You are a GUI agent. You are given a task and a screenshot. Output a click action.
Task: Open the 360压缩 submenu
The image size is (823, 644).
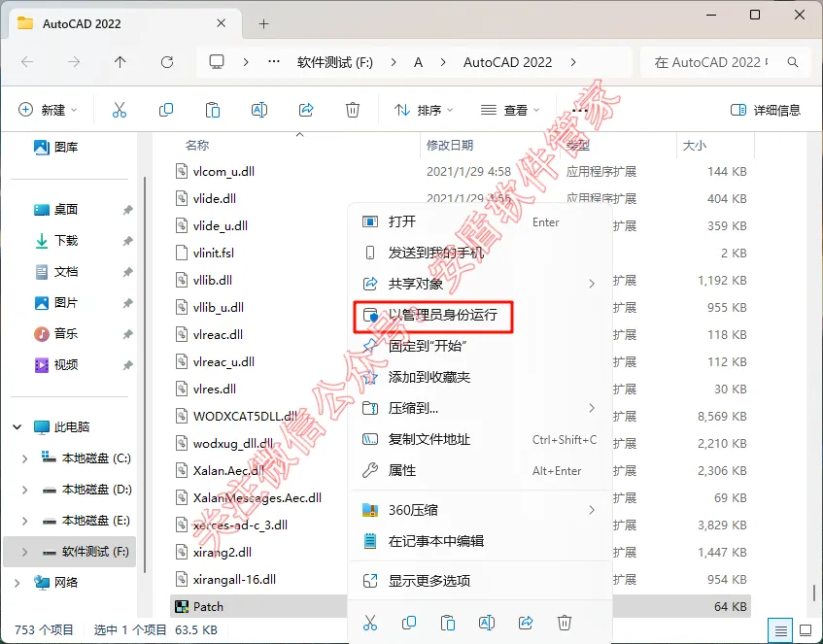pyautogui.click(x=480, y=510)
